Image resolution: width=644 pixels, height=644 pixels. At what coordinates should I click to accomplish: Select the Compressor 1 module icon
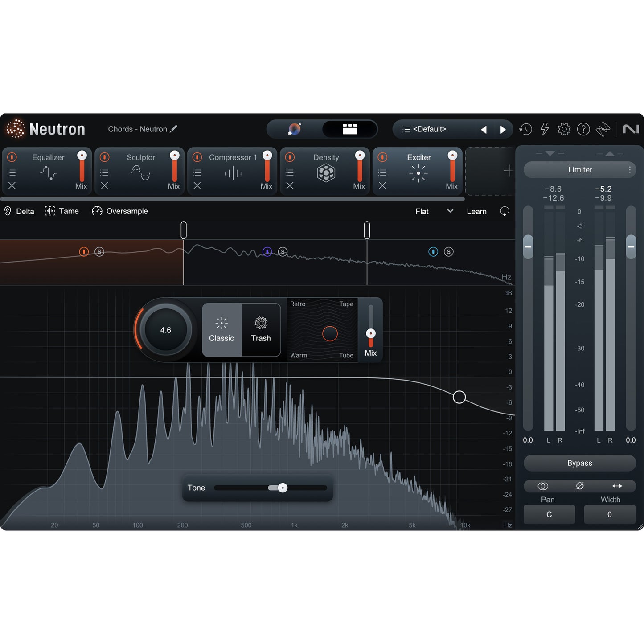[233, 173]
